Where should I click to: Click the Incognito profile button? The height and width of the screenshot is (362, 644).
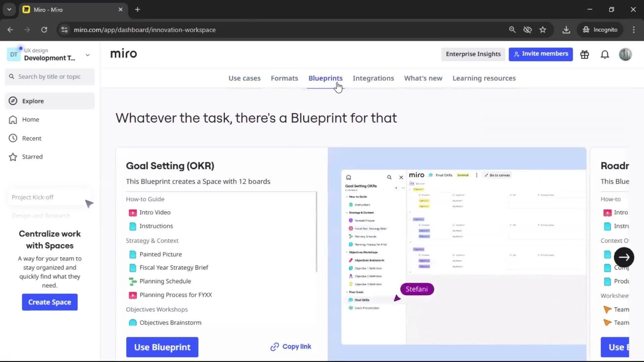click(x=600, y=29)
